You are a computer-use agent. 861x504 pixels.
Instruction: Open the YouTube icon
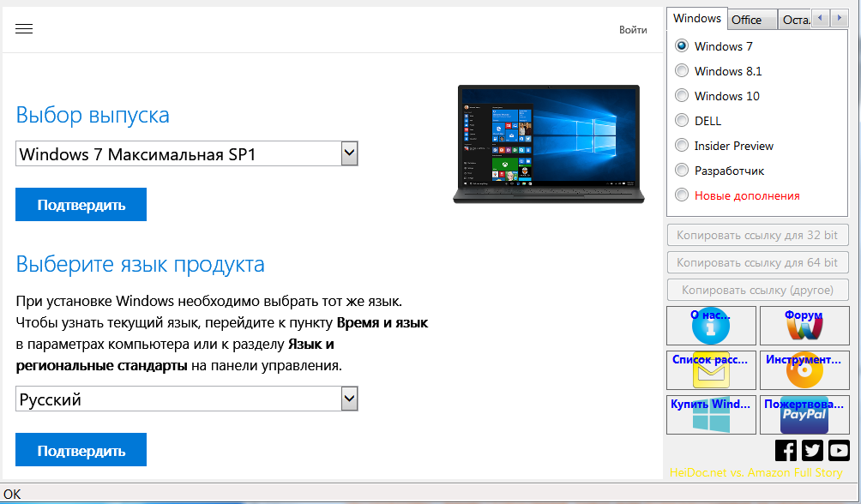pos(839,450)
